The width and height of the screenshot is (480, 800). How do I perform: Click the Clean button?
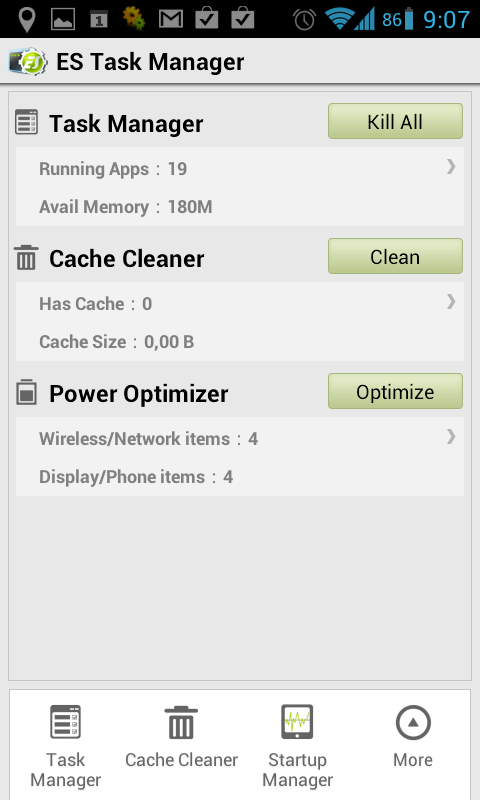pos(395,256)
